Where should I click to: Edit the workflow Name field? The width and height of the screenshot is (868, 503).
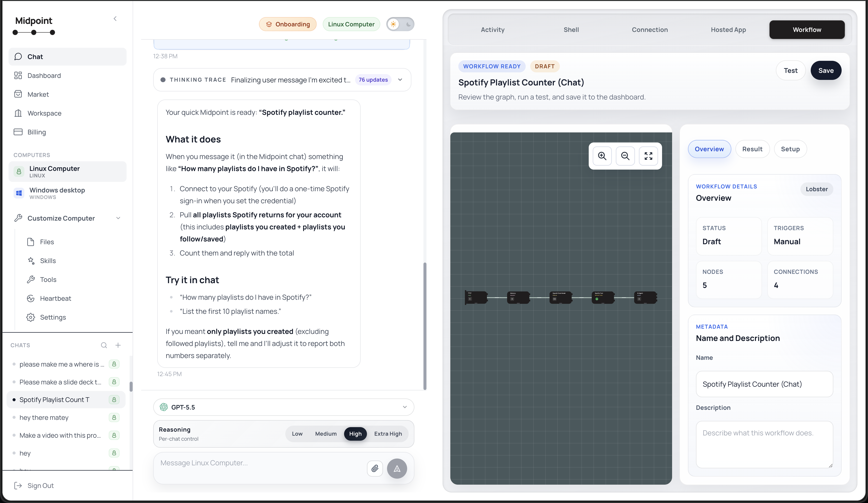tap(764, 384)
